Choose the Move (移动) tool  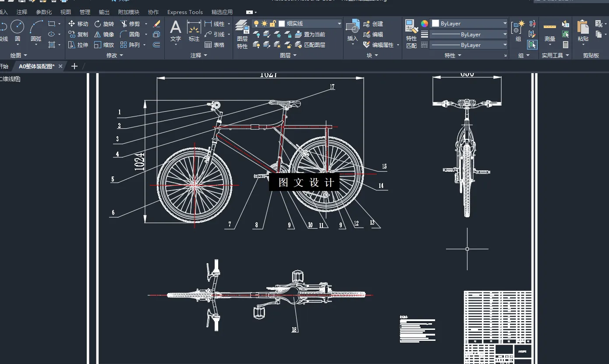click(x=78, y=24)
